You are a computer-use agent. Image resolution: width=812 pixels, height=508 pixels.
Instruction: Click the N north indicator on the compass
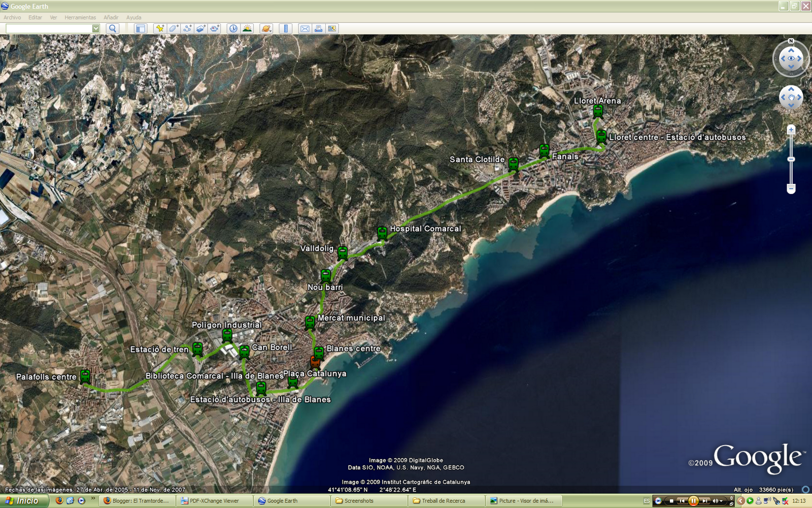(791, 41)
